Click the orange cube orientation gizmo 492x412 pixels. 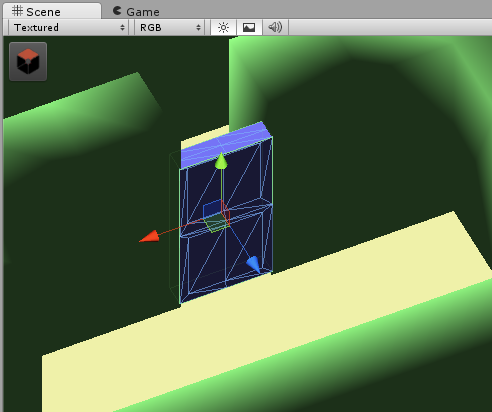click(28, 61)
